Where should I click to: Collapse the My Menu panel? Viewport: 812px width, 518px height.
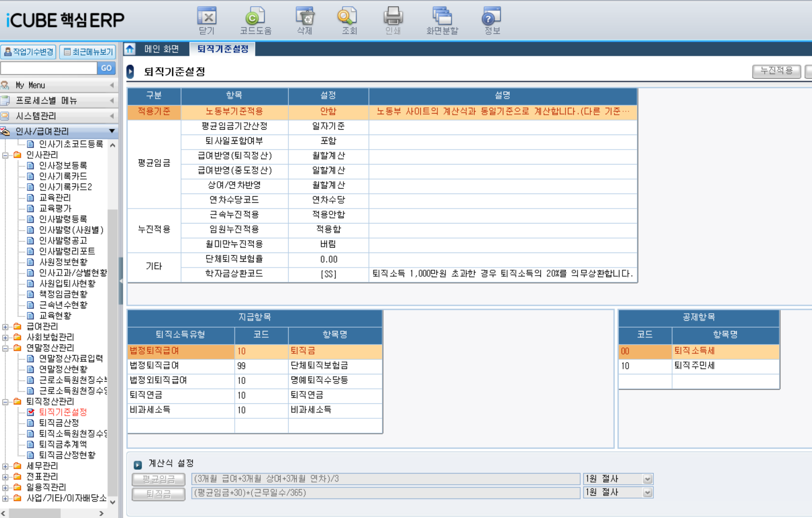coord(111,85)
